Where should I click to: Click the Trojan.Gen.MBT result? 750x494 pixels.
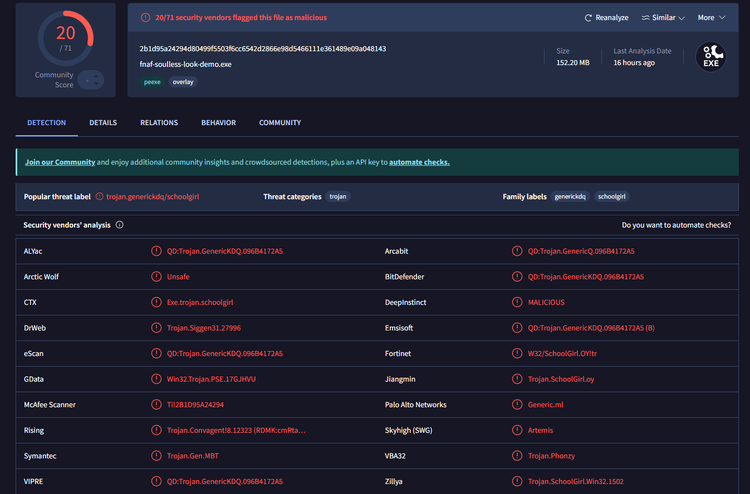pyautogui.click(x=193, y=456)
